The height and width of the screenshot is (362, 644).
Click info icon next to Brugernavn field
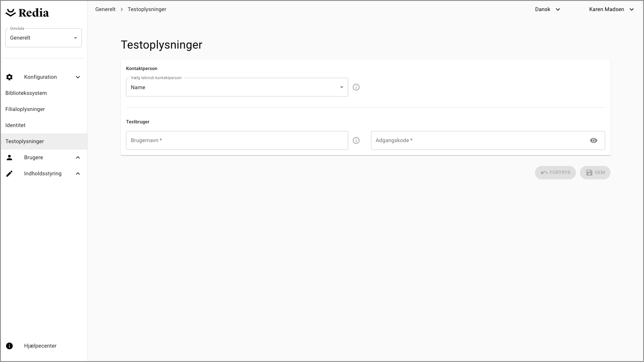pyautogui.click(x=356, y=140)
